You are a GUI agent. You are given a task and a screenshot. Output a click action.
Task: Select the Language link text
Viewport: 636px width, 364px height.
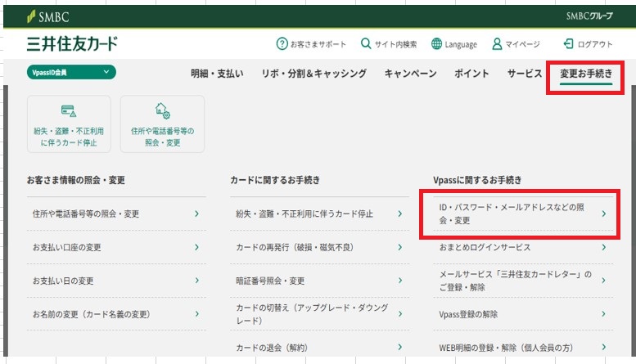[461, 45]
